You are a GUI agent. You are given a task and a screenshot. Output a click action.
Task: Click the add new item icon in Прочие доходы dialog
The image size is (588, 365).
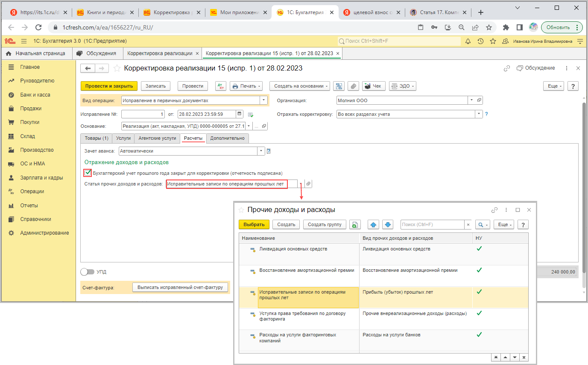pos(355,224)
